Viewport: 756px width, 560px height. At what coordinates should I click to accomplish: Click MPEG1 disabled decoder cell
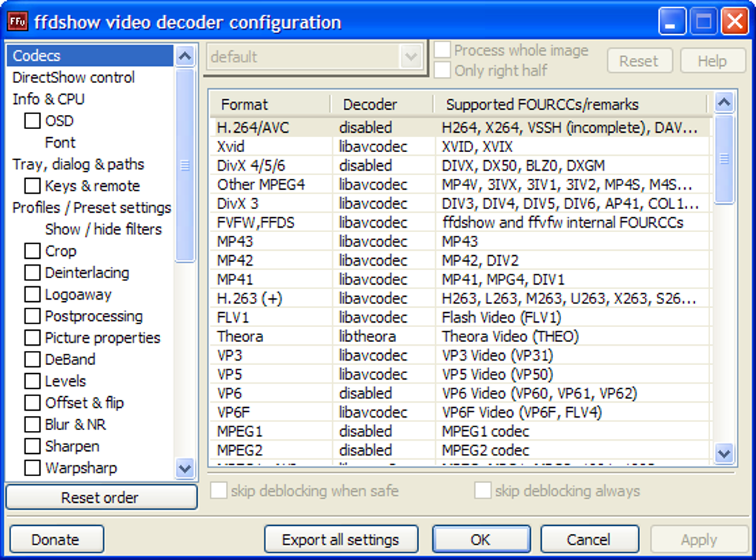point(383,431)
